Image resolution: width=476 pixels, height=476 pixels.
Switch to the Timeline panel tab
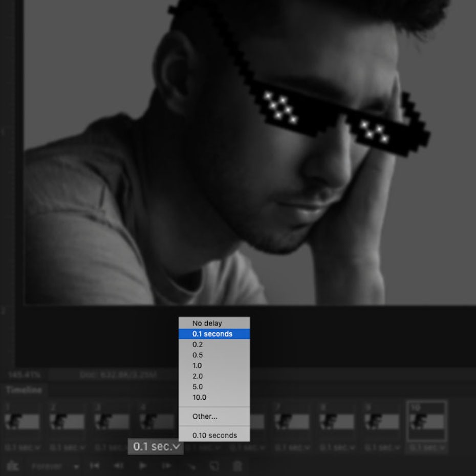pos(24,390)
